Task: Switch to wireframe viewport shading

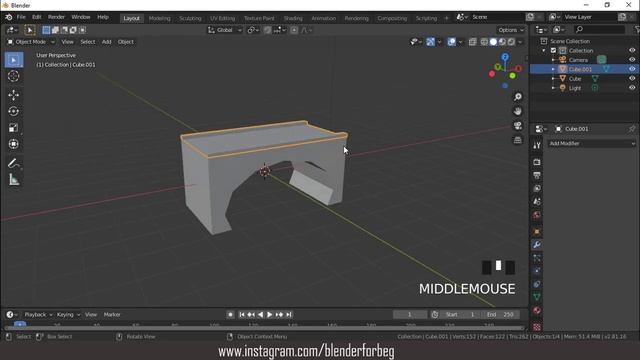Action: pos(484,42)
